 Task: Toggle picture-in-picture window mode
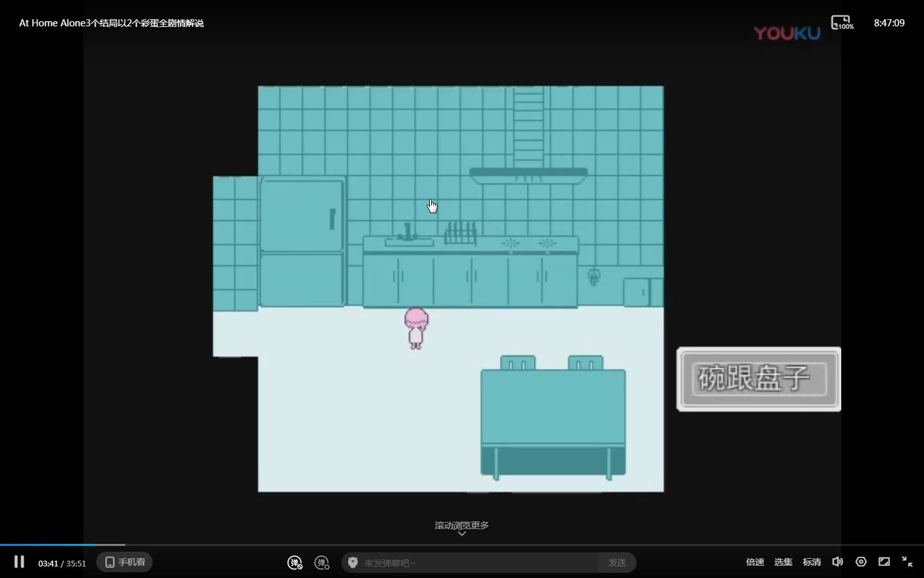coord(884,562)
